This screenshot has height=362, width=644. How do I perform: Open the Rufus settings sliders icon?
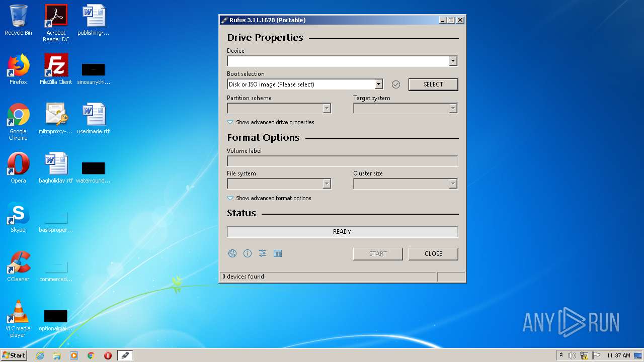tap(263, 253)
